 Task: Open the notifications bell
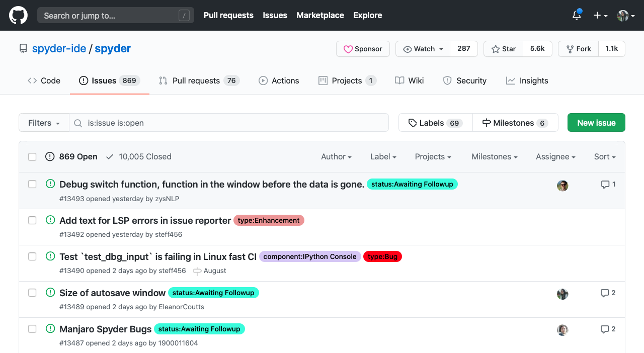coord(576,16)
